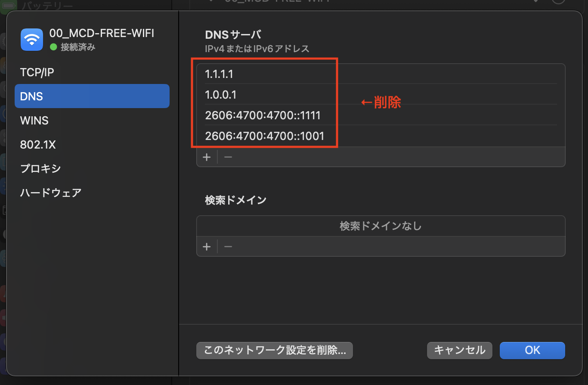Viewport: 588px width, 385px height.
Task: Click the minus button under DNS servers
Action: [228, 157]
